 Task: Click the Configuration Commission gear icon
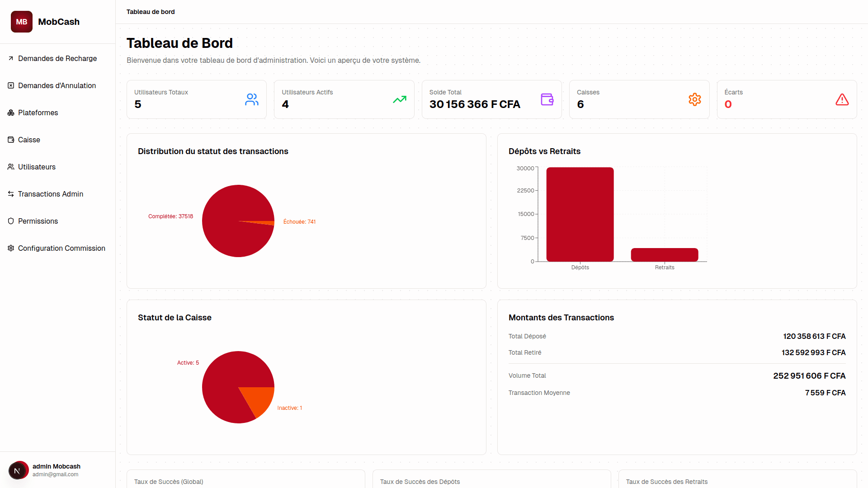10,248
